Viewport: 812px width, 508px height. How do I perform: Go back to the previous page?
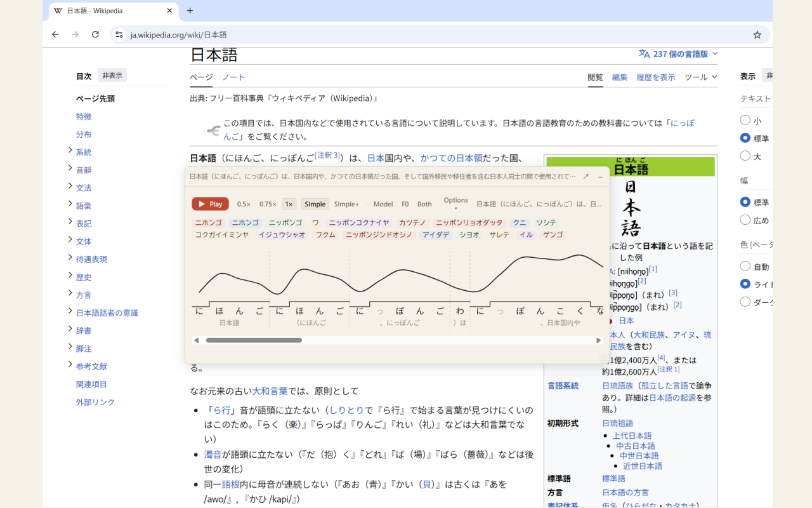[x=55, y=35]
